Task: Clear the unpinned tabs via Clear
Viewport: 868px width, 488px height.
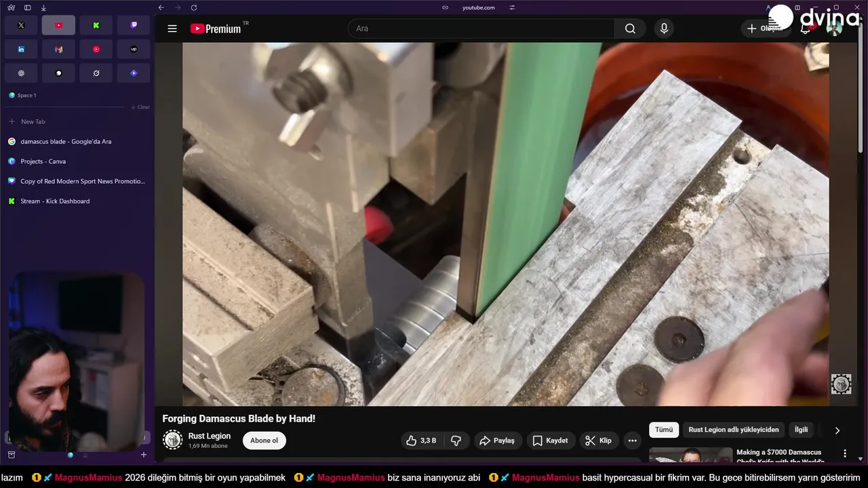Action: coord(140,107)
